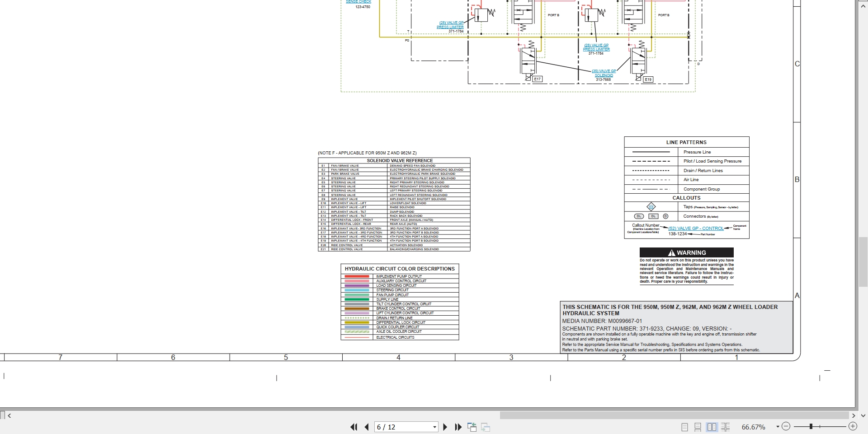Click the Drain / Return Lines legend entry
The height and width of the screenshot is (434, 868).
click(703, 171)
